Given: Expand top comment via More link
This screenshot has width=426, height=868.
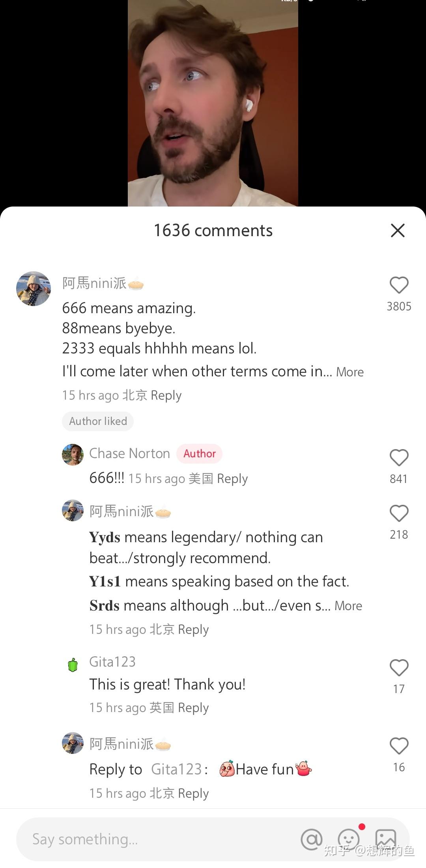Looking at the screenshot, I should coord(350,372).
